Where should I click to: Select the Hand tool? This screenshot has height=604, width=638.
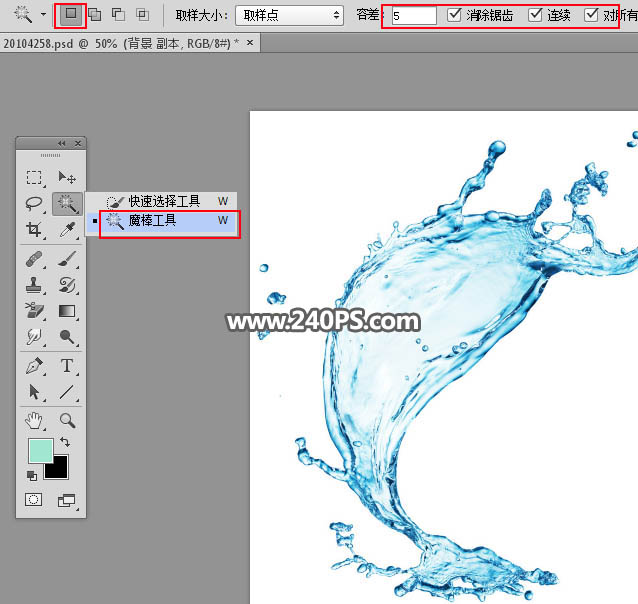(x=34, y=420)
